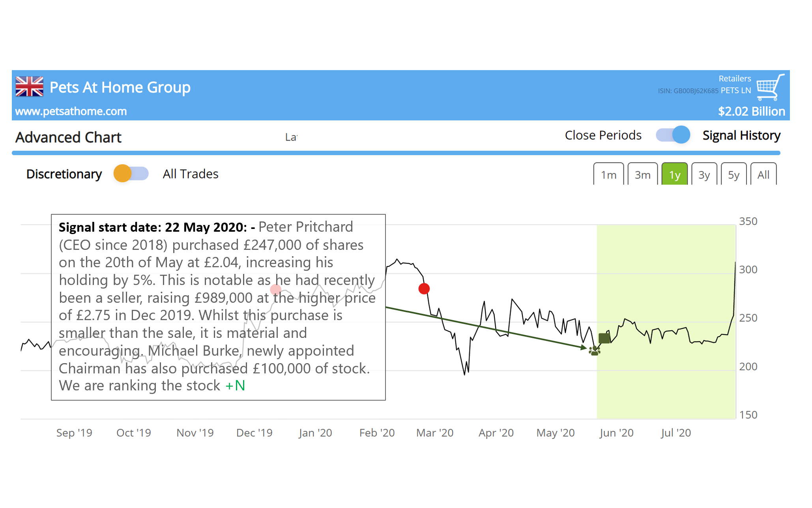Select the 3m time range
Screen dimensions: 812x508
click(642, 174)
